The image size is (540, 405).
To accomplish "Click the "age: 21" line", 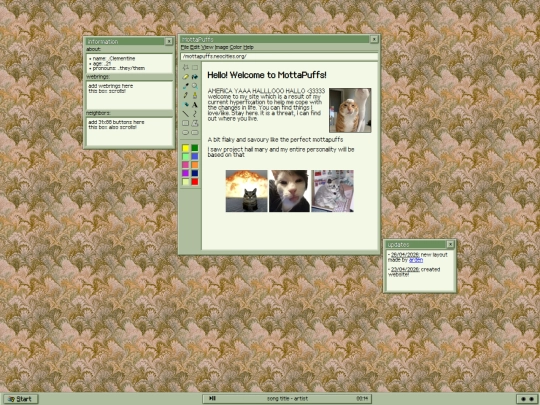I will (102, 63).
